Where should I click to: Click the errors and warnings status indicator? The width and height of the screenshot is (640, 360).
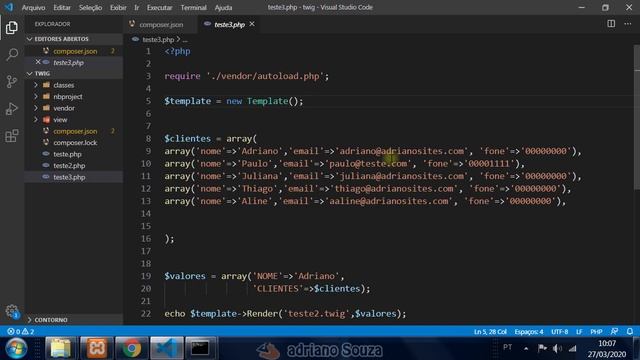(20, 331)
